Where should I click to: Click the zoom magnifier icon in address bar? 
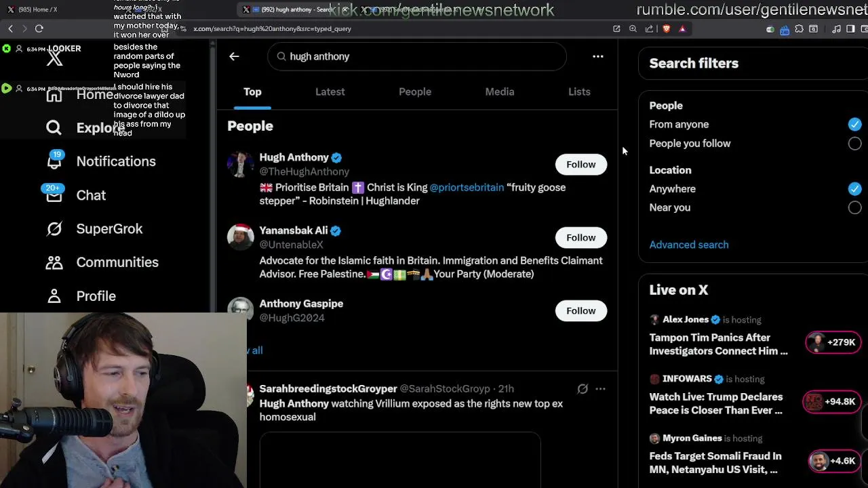pos(633,28)
